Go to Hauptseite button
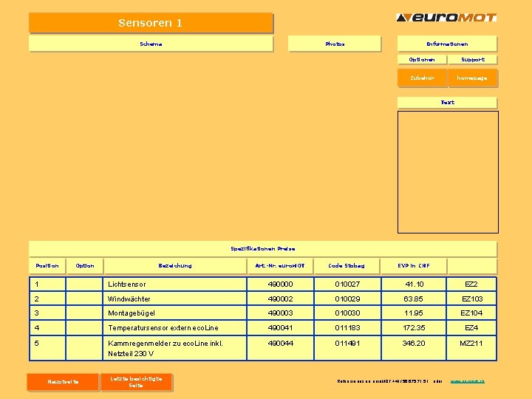 tap(63, 382)
